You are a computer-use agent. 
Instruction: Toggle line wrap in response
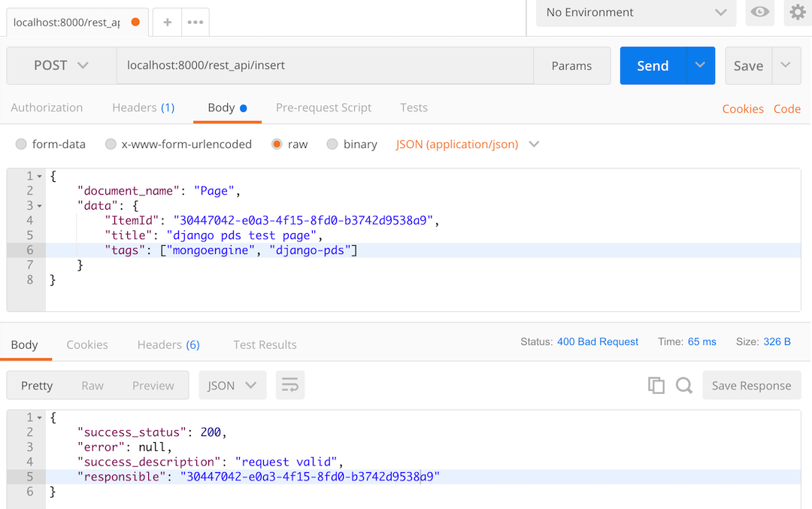pos(289,386)
